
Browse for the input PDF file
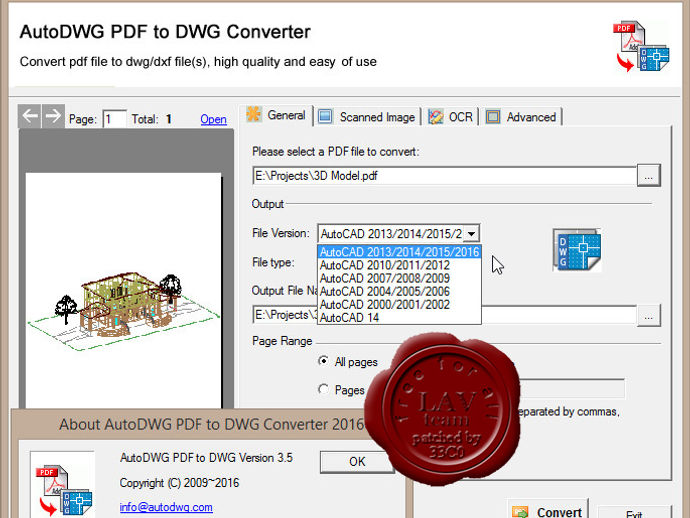(x=649, y=176)
